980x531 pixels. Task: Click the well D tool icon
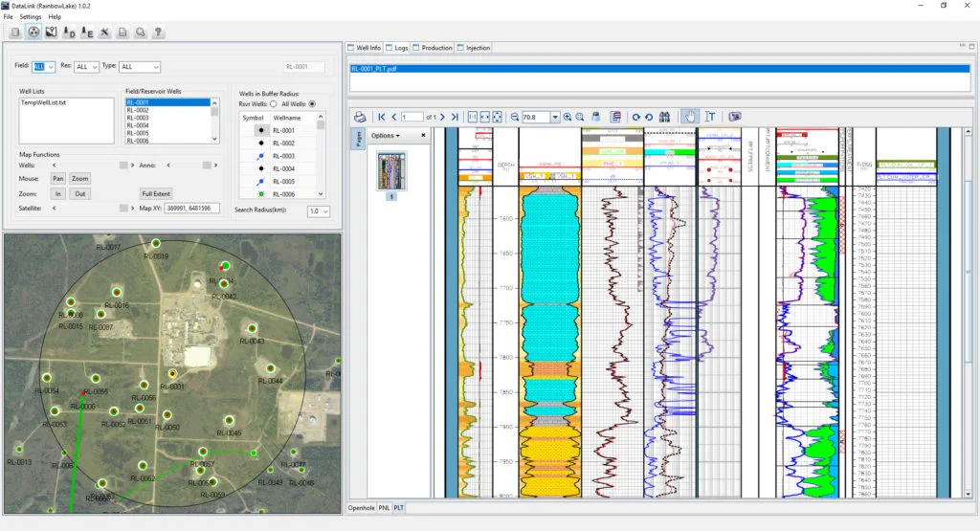pos(69,33)
